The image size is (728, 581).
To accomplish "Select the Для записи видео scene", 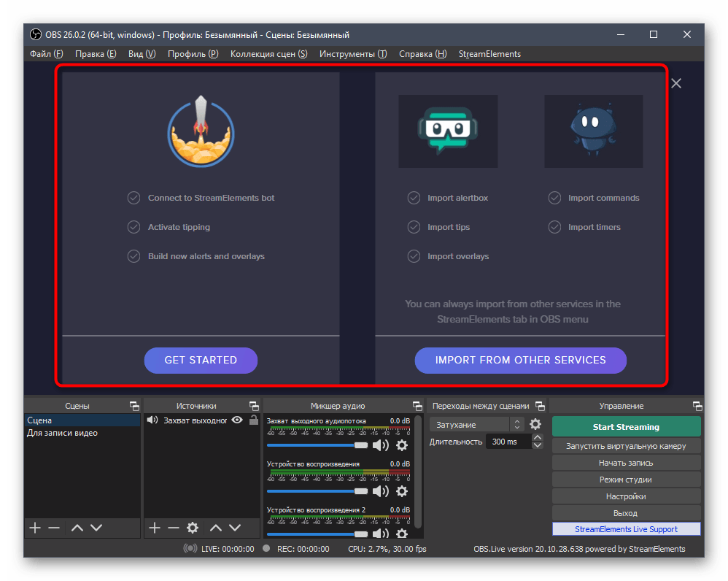I will coord(63,433).
